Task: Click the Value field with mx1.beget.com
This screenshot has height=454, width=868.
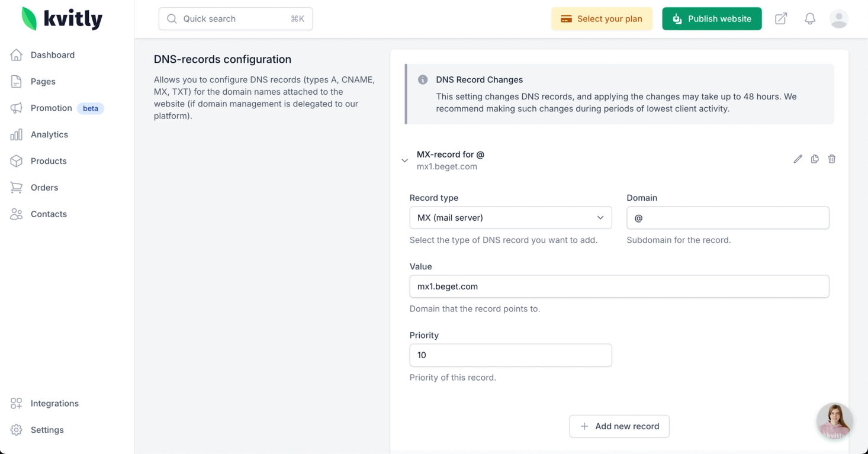Action: click(619, 286)
